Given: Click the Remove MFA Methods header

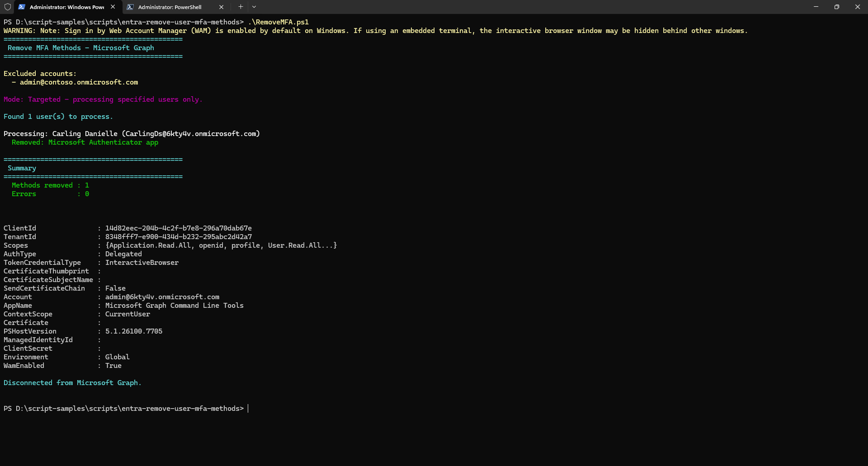Looking at the screenshot, I should pyautogui.click(x=78, y=47).
